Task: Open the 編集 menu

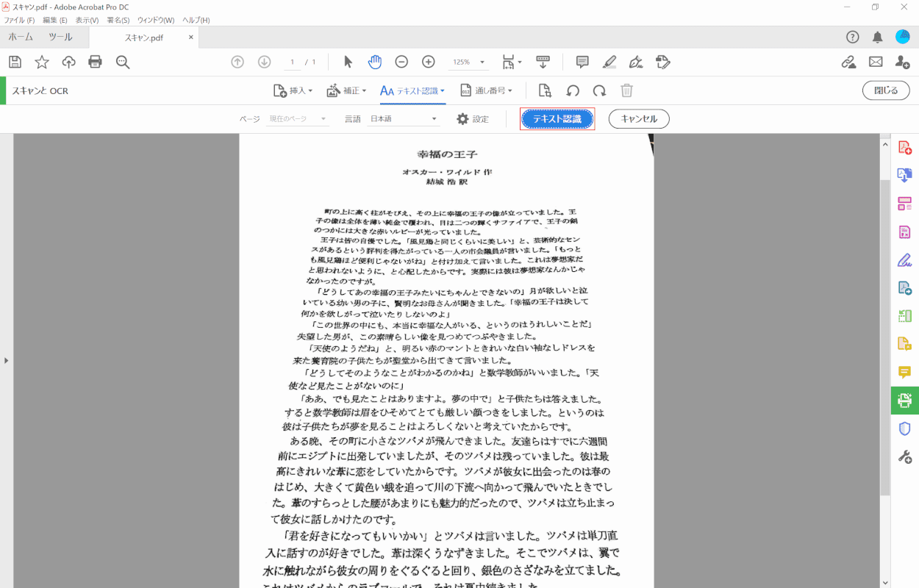Action: [x=55, y=20]
